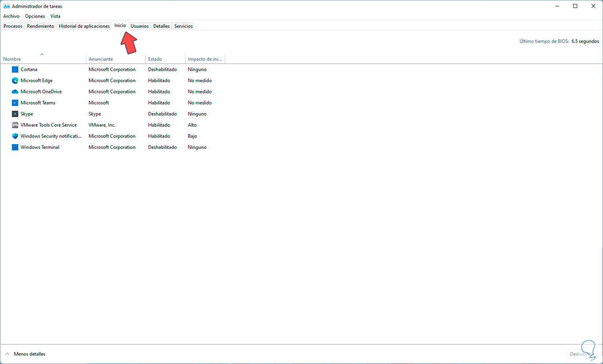Click Cortana's Deshabilitado status cell

coord(162,69)
